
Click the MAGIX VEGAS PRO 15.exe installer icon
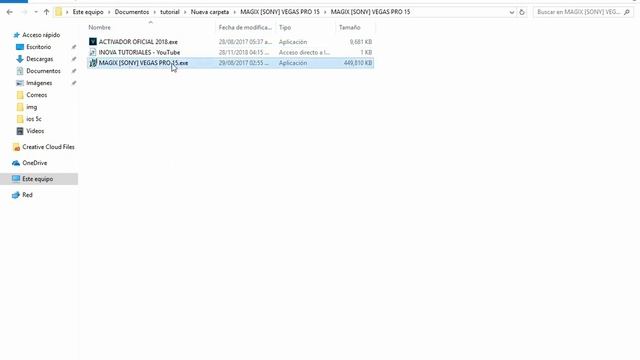(93, 63)
